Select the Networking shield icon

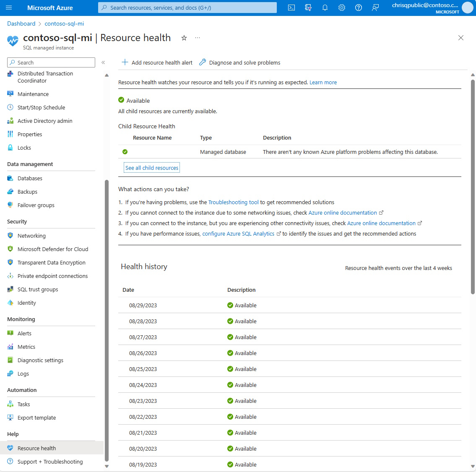click(x=10, y=236)
